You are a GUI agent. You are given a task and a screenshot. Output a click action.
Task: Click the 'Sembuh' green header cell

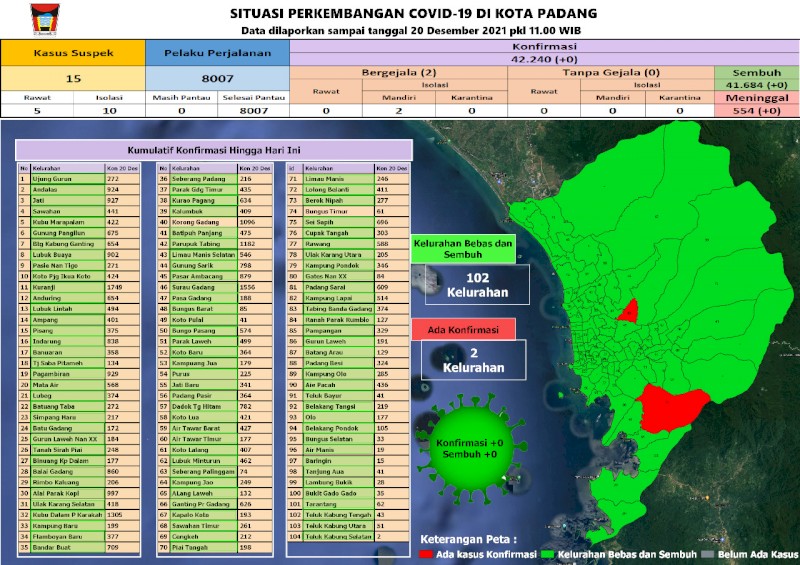tap(757, 72)
